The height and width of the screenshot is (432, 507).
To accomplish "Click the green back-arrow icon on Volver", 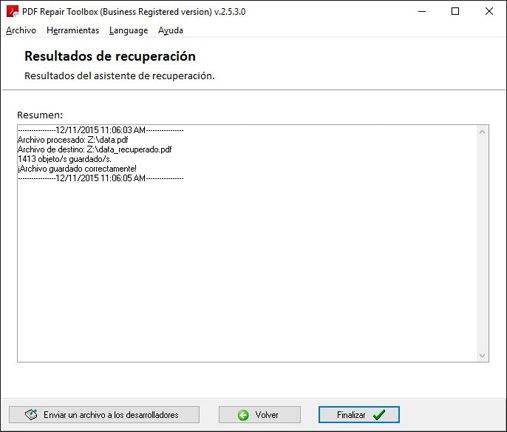I will pos(243,415).
